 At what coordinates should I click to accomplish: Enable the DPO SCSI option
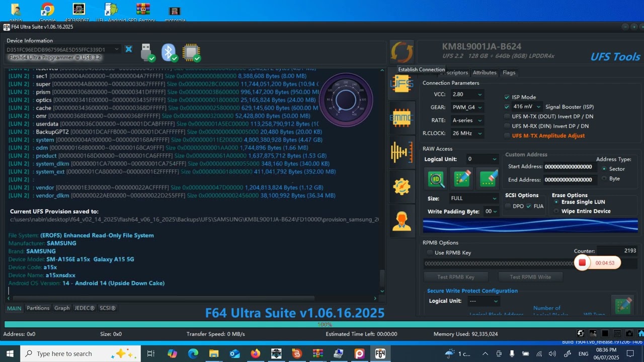coord(508,206)
